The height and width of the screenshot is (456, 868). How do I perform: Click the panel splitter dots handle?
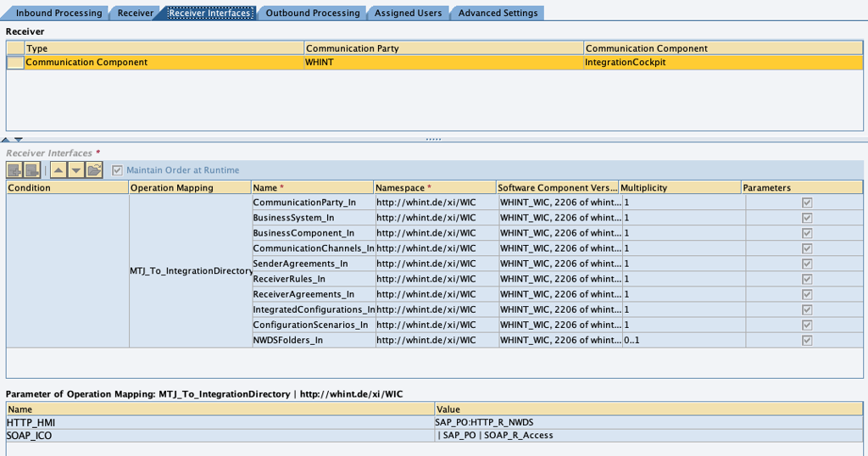pos(433,140)
